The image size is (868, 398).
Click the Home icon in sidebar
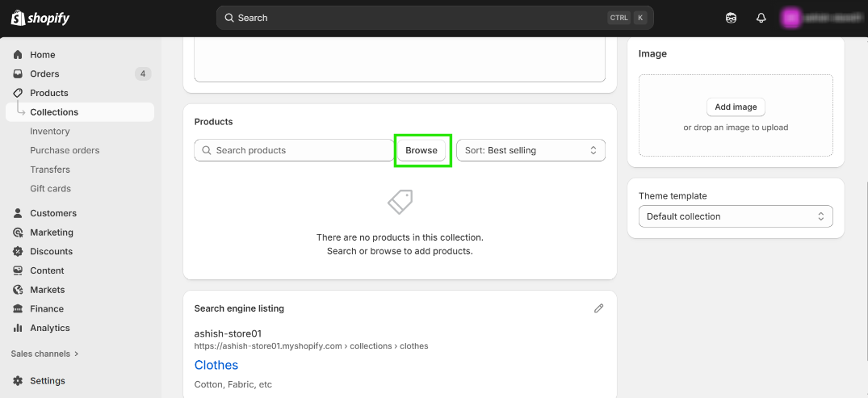[x=18, y=55]
